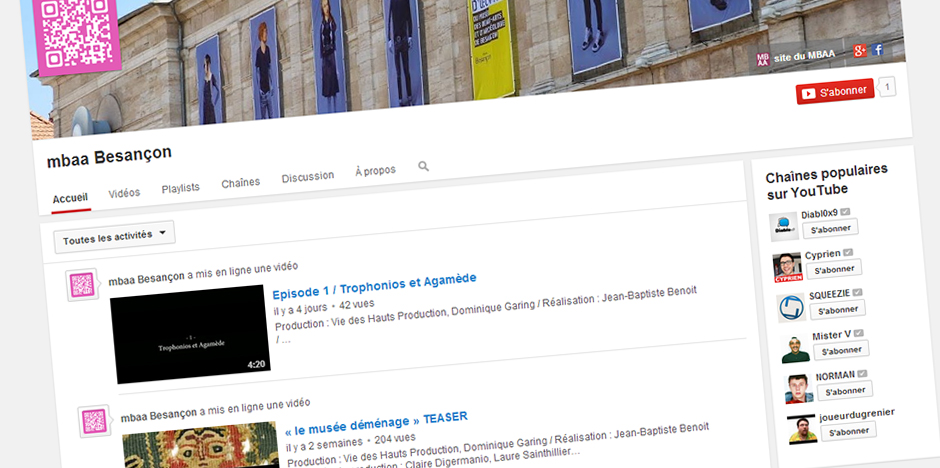The width and height of the screenshot is (940, 468).
Task: Click mbaa Besançon name in second activity
Action: click(159, 415)
